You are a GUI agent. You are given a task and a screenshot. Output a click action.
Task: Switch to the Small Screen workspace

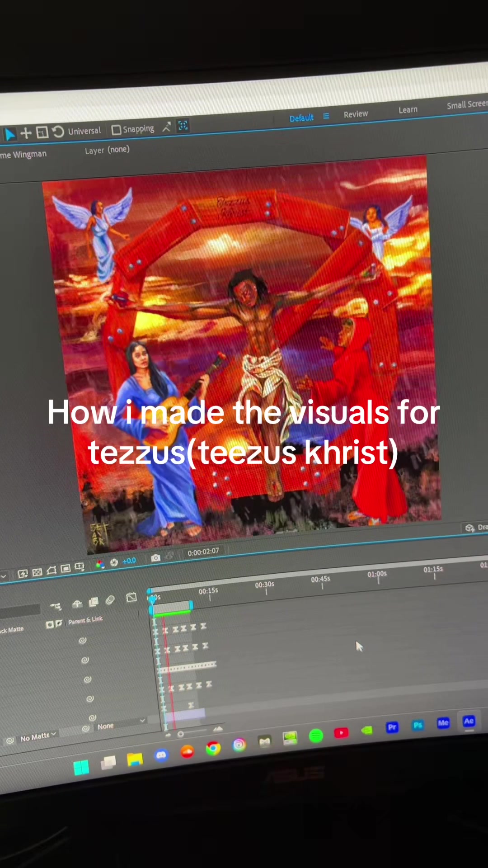click(x=467, y=105)
